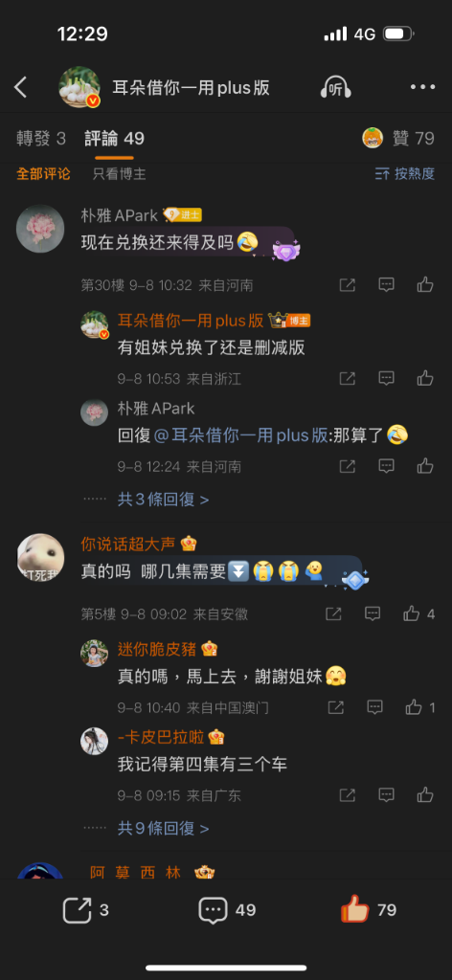Like 朴雅 APark's 第30樓 comment

[x=425, y=285]
